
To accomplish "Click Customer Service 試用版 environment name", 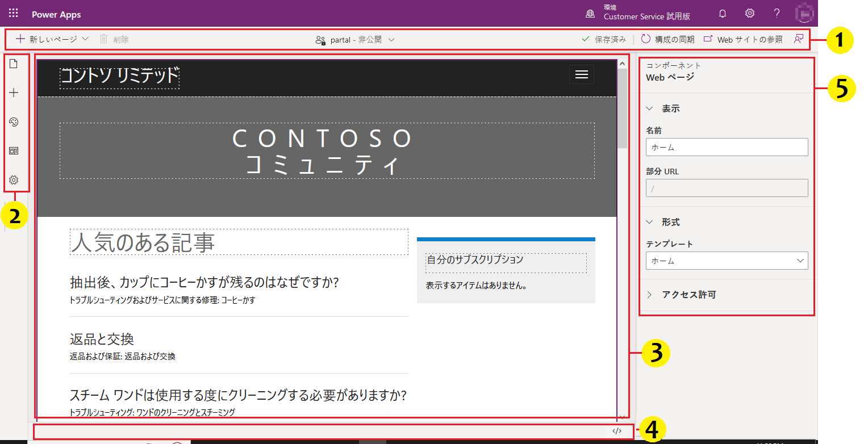I will [647, 16].
